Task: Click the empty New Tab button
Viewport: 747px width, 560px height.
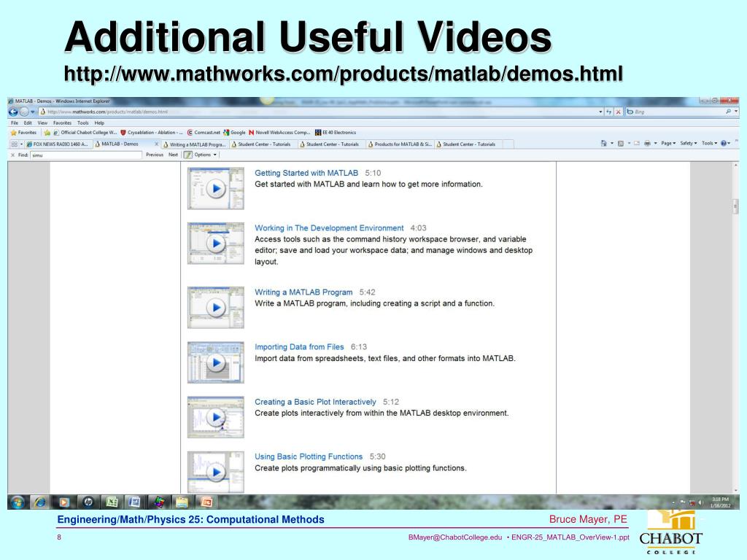Action: click(508, 144)
